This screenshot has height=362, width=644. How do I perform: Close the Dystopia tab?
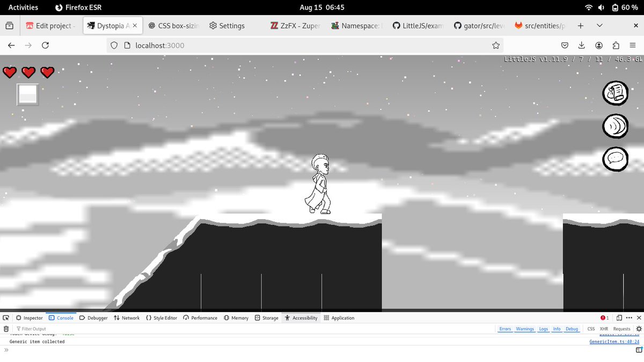pos(135,26)
